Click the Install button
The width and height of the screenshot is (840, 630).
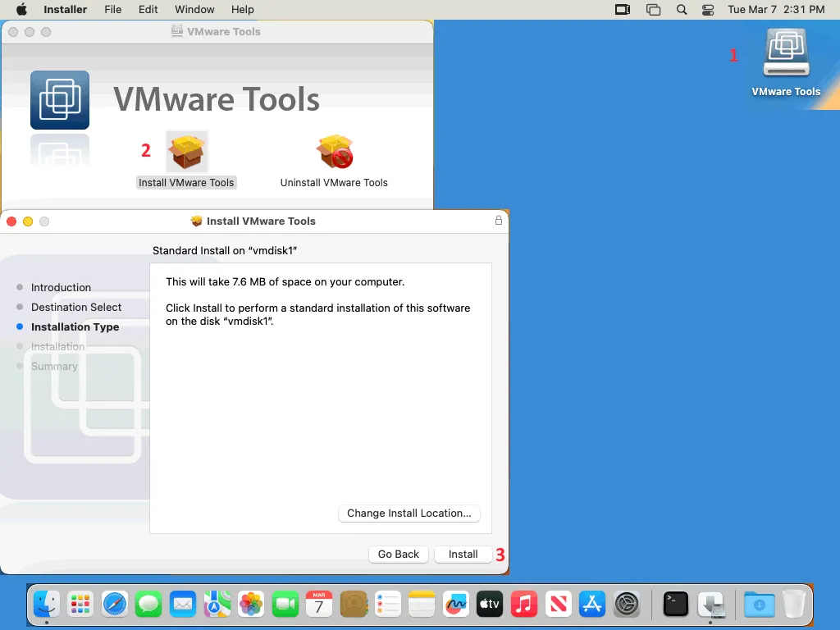[x=463, y=555]
